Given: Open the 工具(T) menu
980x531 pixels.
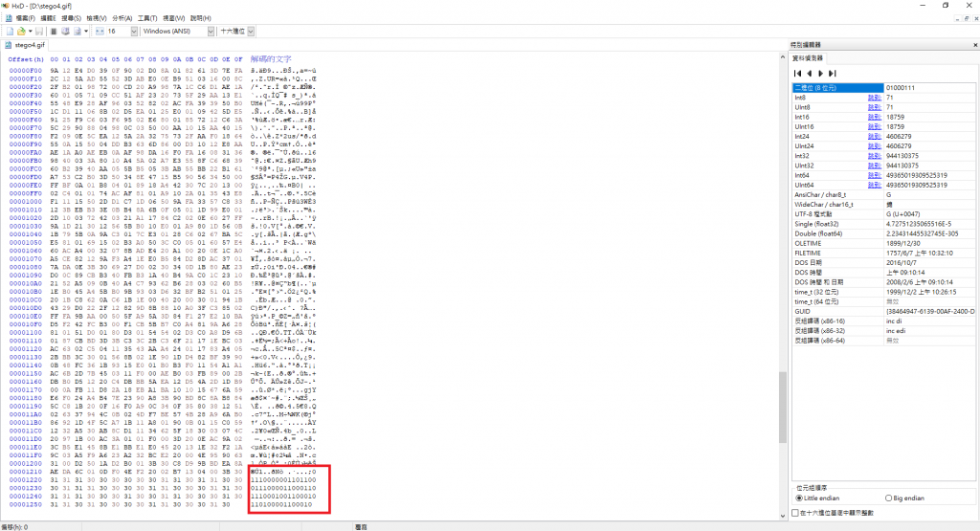Looking at the screenshot, I should pyautogui.click(x=147, y=18).
